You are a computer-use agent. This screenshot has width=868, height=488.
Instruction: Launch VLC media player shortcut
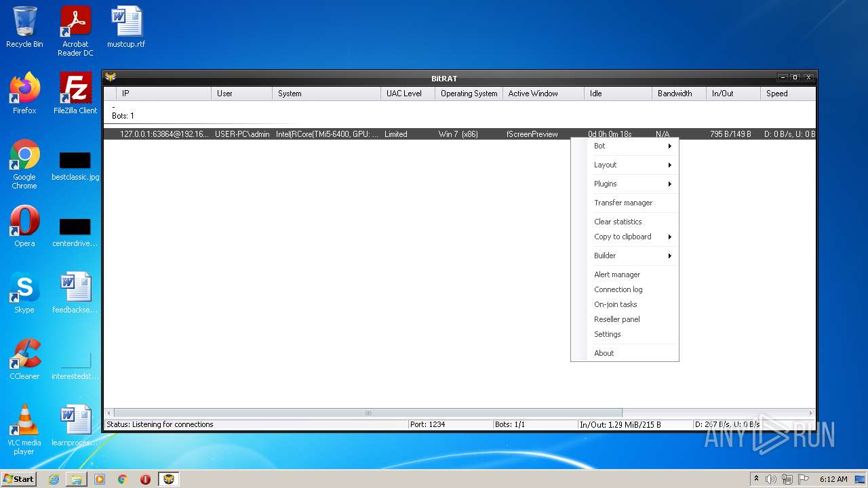(24, 430)
